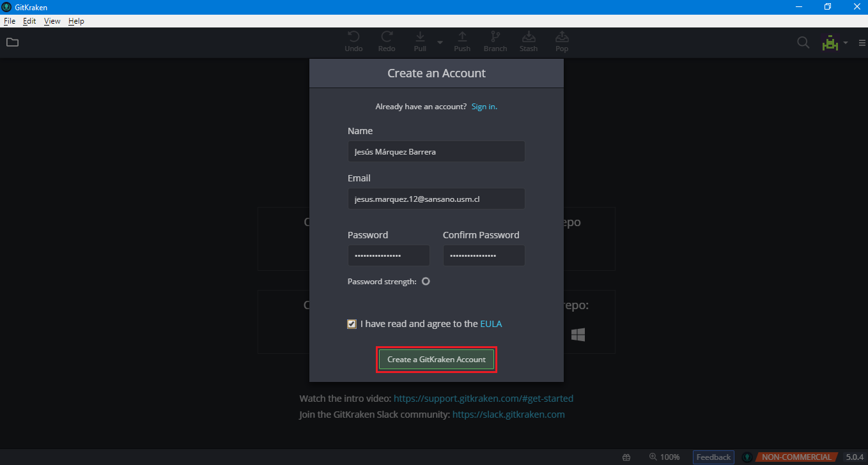Click the Undo toolbar icon
The height and width of the screenshot is (465, 868).
pos(353,37)
